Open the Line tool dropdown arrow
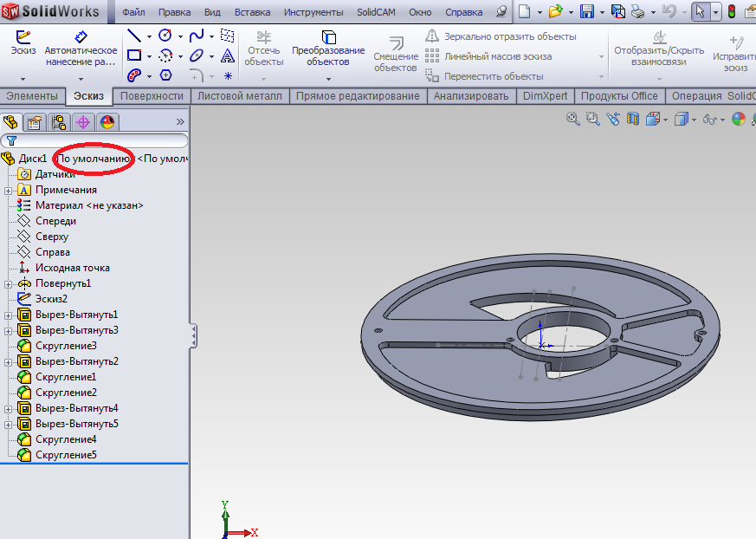The image size is (756, 539). pyautogui.click(x=149, y=36)
